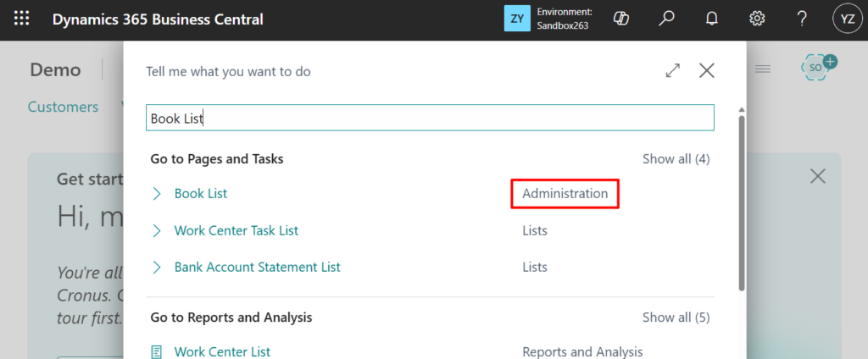Open the Book List page link
The height and width of the screenshot is (359, 868).
coord(201,194)
